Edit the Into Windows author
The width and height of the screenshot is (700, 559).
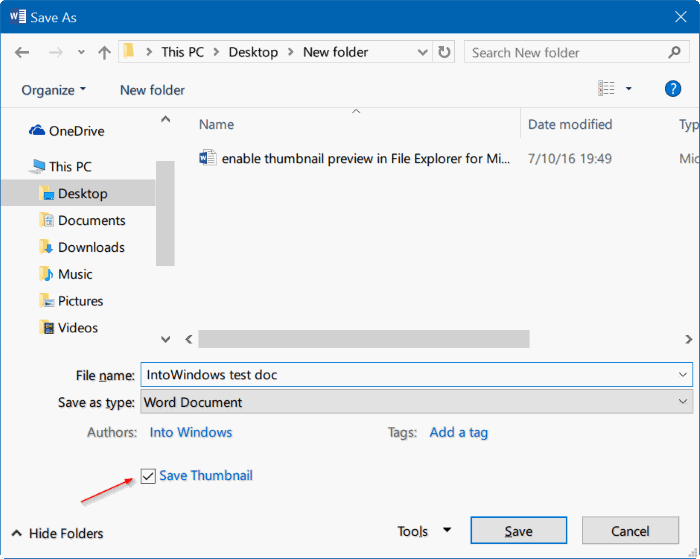point(191,433)
